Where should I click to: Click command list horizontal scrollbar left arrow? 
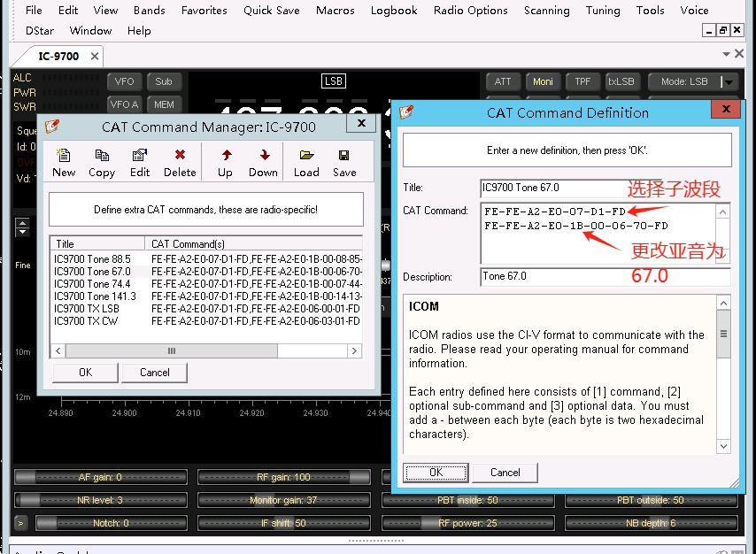click(x=58, y=350)
